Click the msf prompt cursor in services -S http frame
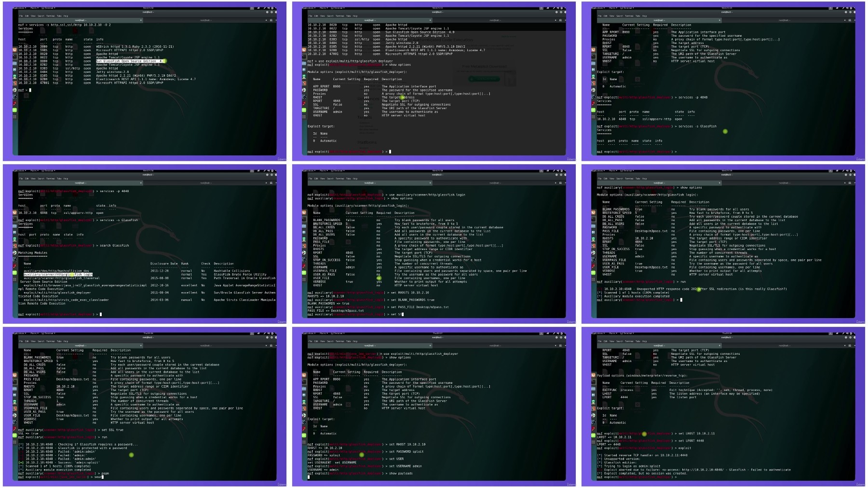 tap(30, 90)
